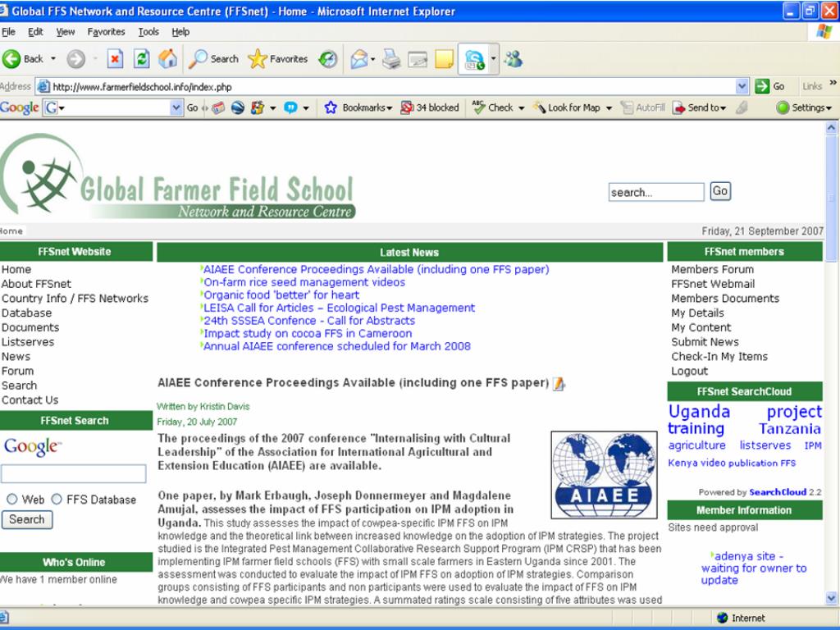The height and width of the screenshot is (630, 840).
Task: Click the green Back arrow icon
Action: click(11, 59)
